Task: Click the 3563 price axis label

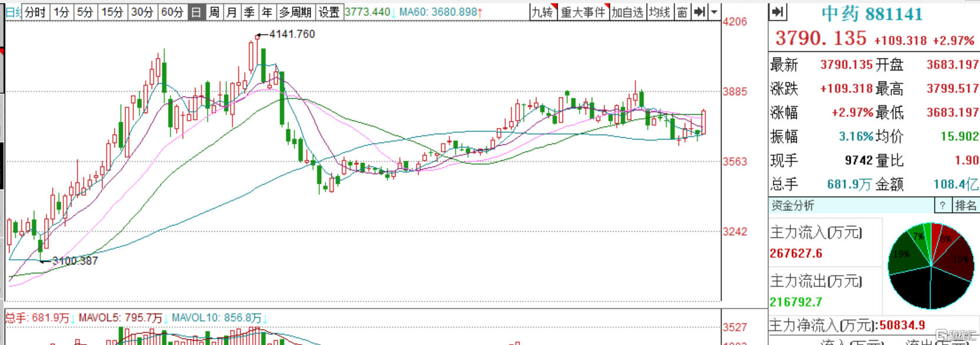Action: 735,162
